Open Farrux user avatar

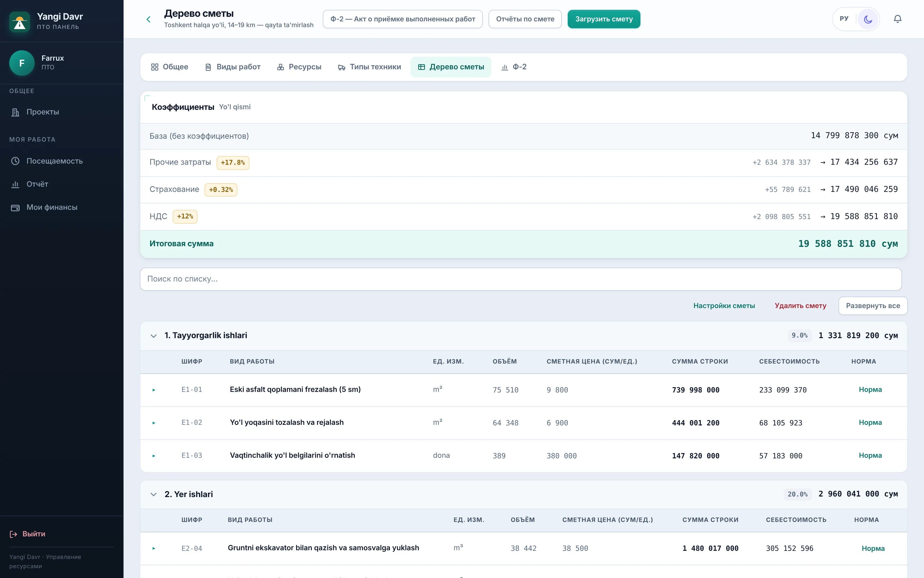click(22, 63)
